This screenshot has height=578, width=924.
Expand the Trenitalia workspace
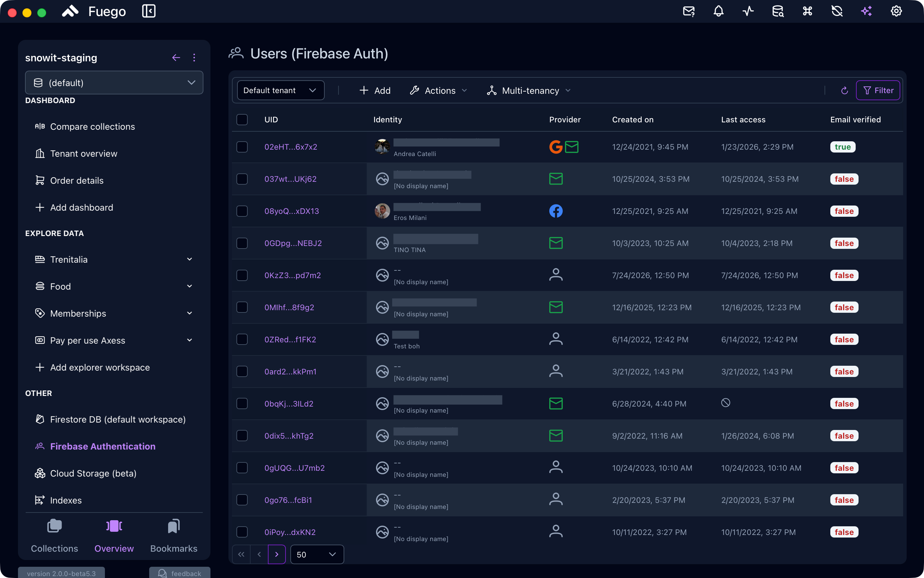coord(190,259)
